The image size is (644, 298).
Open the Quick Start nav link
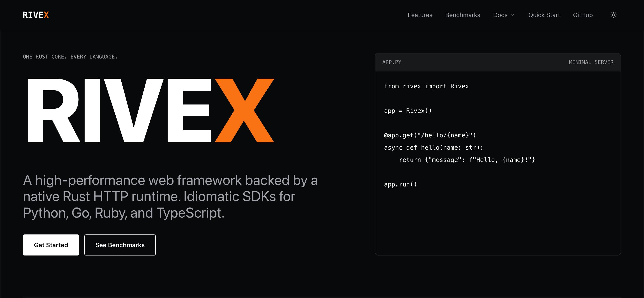pos(544,15)
